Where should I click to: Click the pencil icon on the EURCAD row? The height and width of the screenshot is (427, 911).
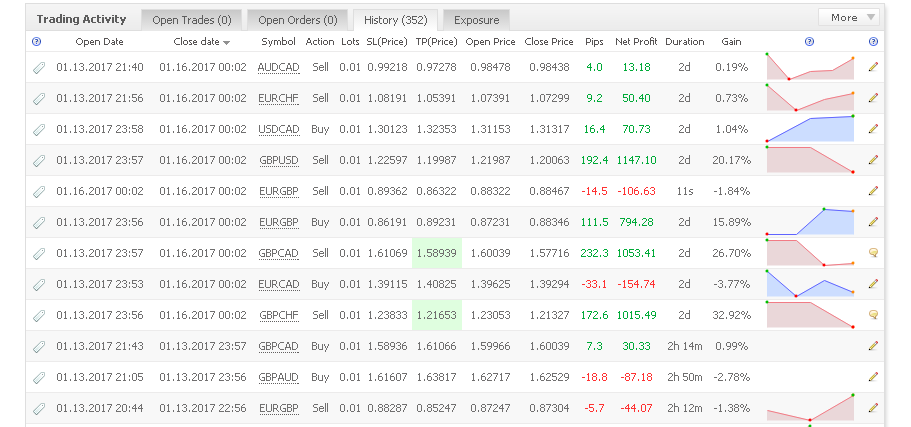pos(873,284)
